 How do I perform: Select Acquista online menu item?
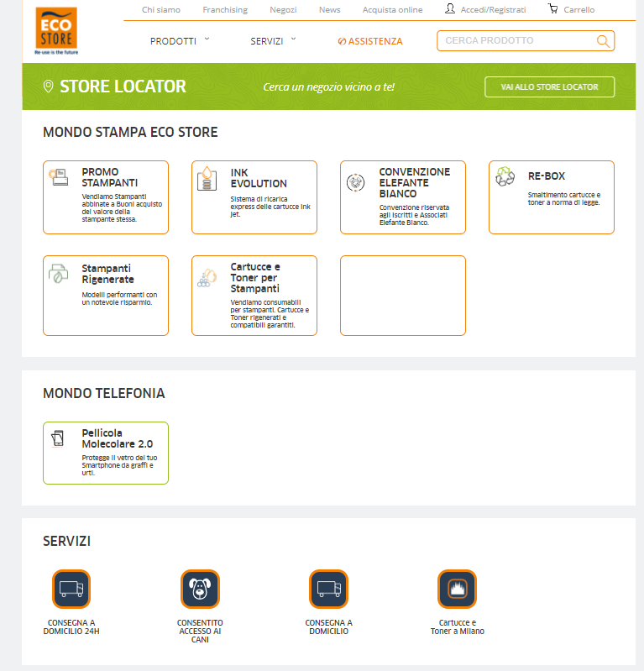pyautogui.click(x=392, y=9)
